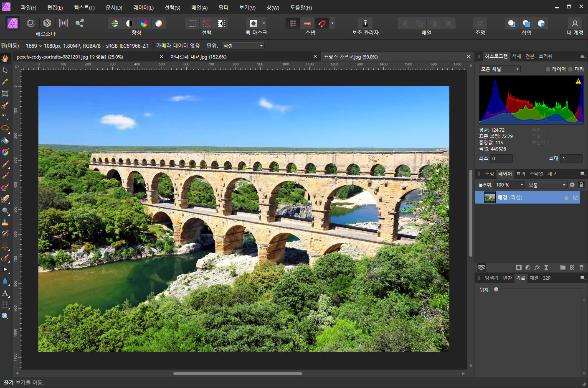Toggle visibility checkbox of 배경 layer
The width and height of the screenshot is (588, 388).
[x=576, y=197]
